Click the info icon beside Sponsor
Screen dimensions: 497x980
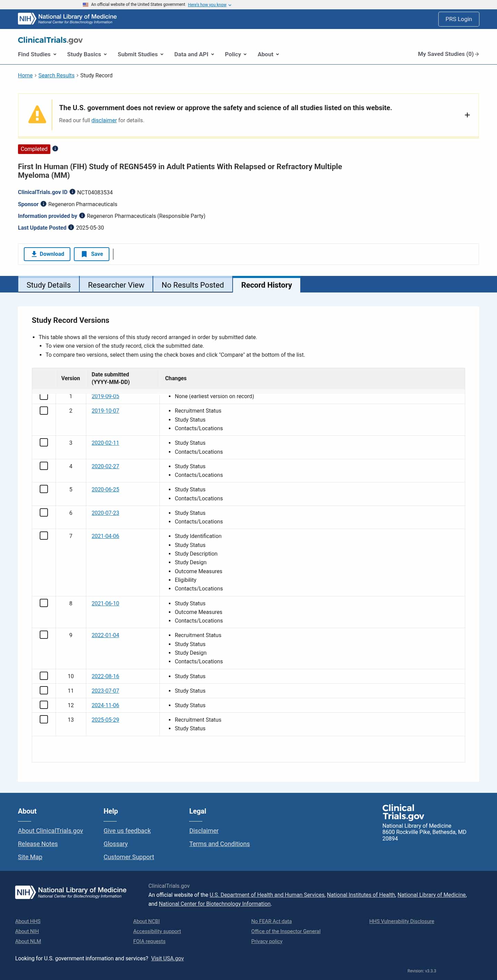click(x=43, y=204)
